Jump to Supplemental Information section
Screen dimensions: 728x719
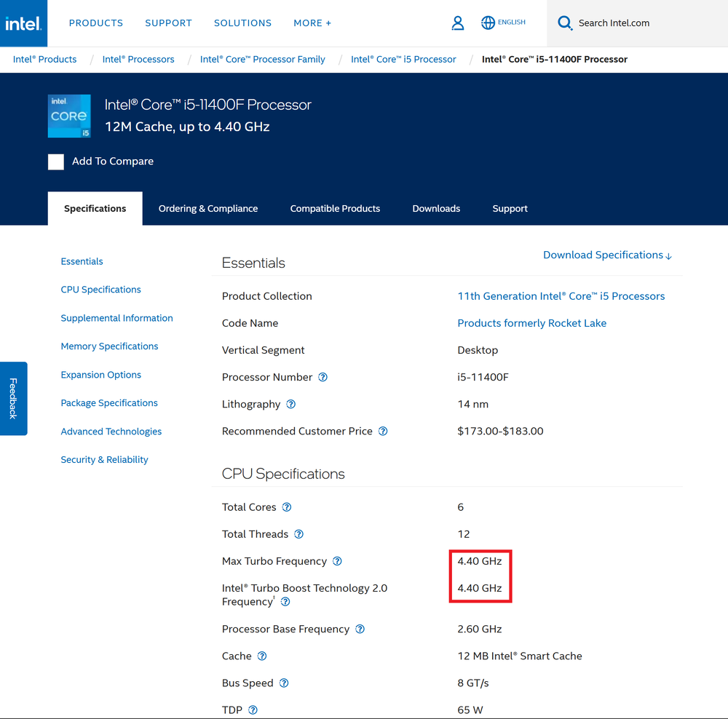(116, 318)
